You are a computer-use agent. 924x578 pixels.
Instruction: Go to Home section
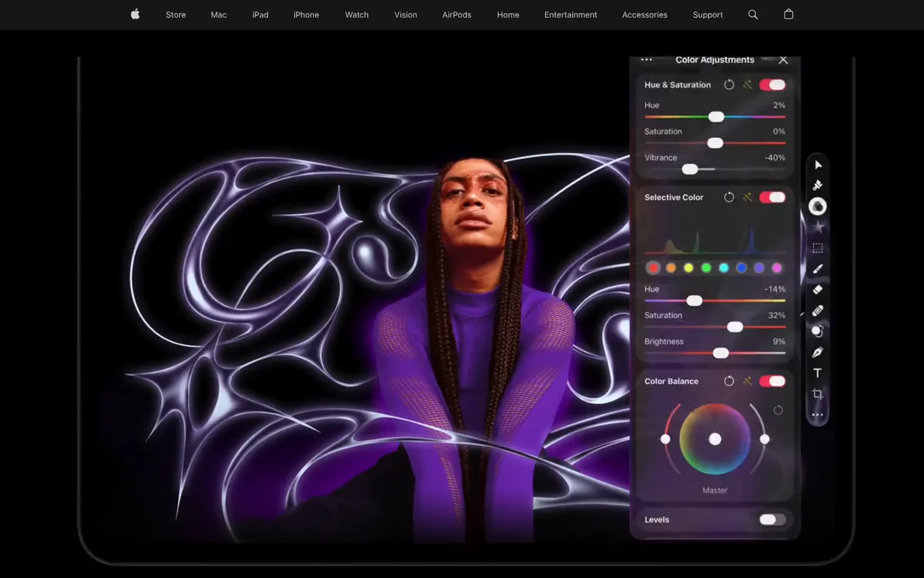(x=508, y=15)
